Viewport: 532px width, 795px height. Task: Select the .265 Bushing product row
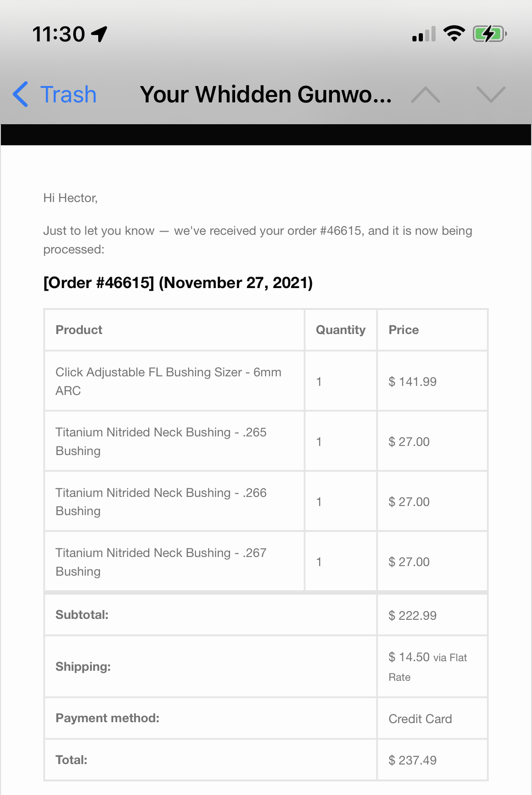tap(161, 441)
